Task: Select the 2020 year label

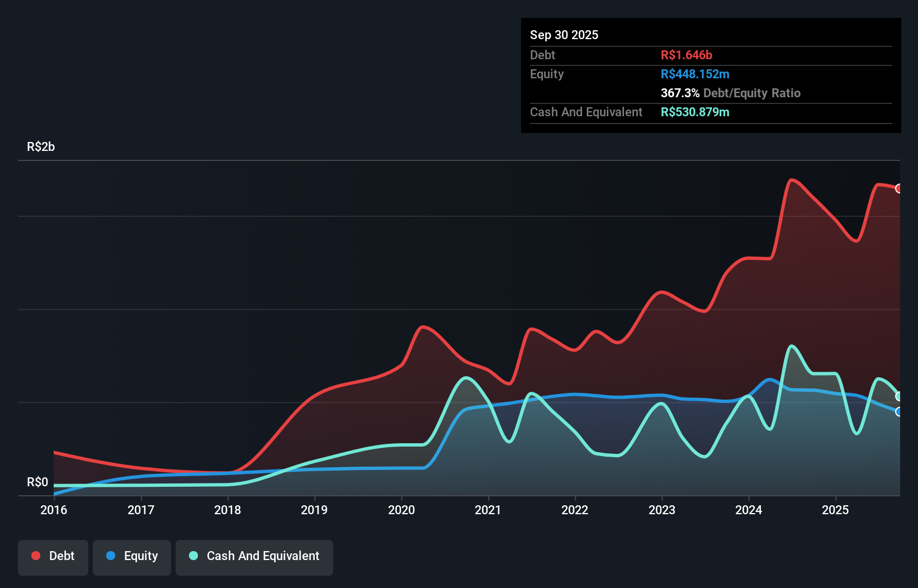Action: click(402, 510)
